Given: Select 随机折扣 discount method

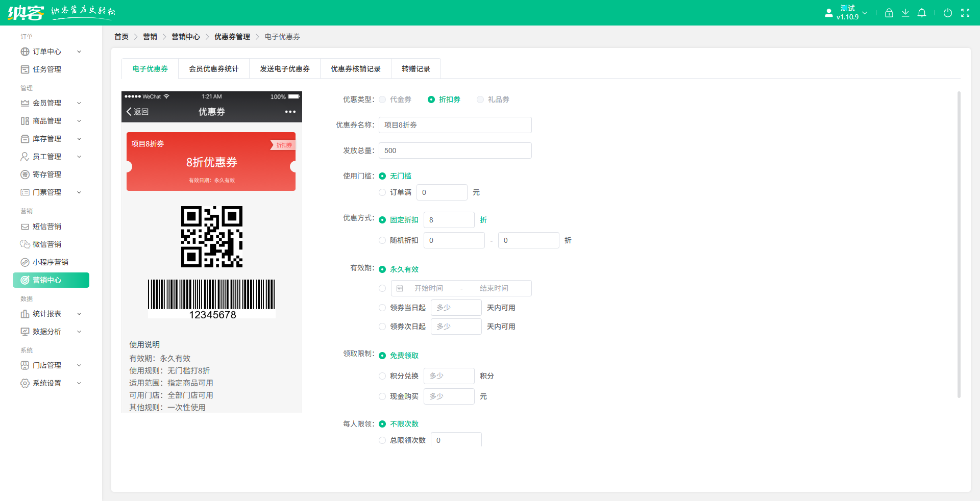Looking at the screenshot, I should [382, 240].
